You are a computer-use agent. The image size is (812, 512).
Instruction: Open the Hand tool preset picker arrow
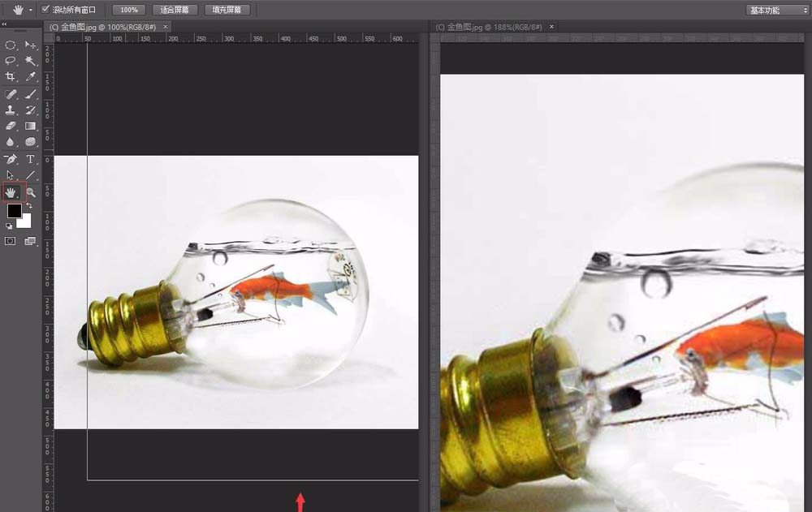[31, 10]
